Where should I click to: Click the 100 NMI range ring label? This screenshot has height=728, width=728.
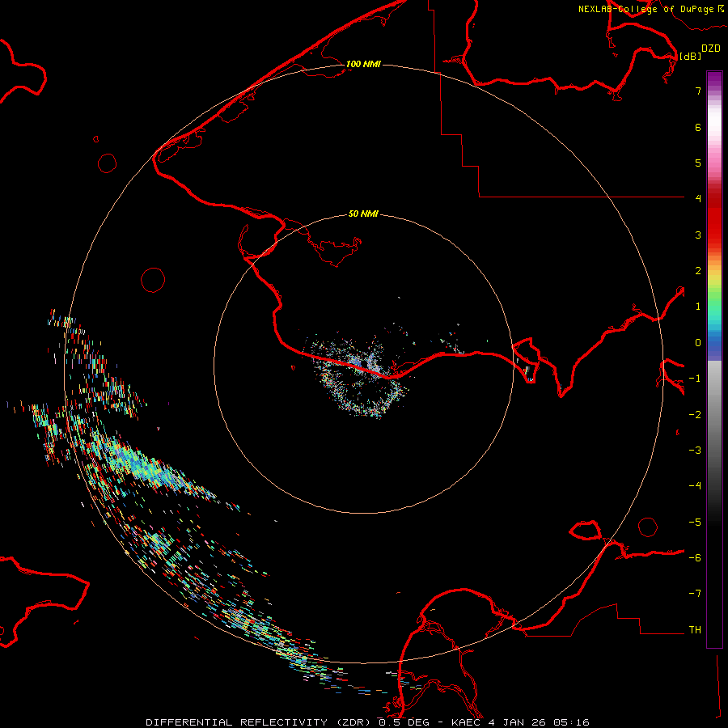pos(363,64)
